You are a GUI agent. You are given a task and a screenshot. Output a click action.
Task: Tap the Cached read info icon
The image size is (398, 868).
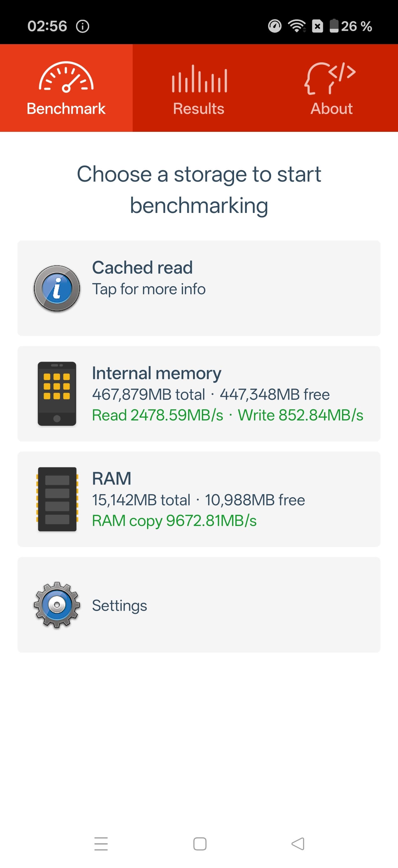[57, 288]
